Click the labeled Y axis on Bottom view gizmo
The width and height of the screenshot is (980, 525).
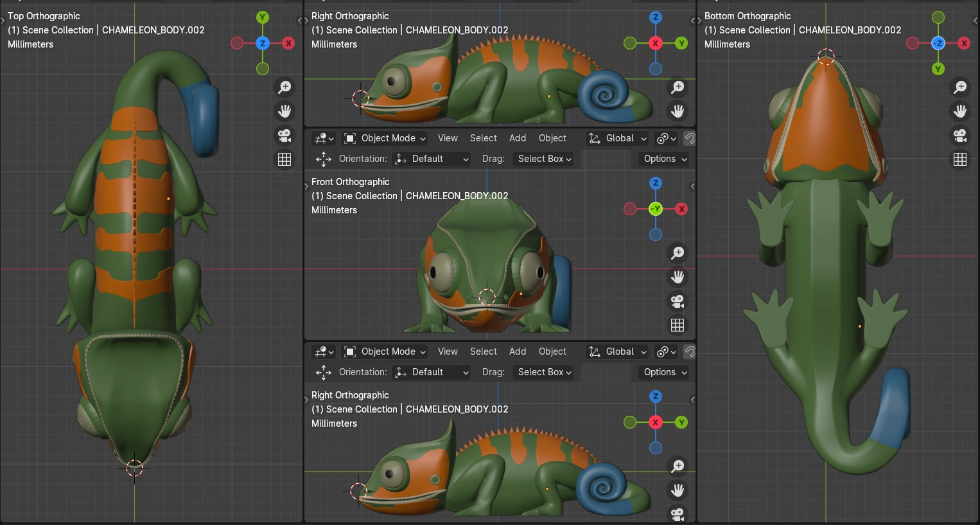938,69
